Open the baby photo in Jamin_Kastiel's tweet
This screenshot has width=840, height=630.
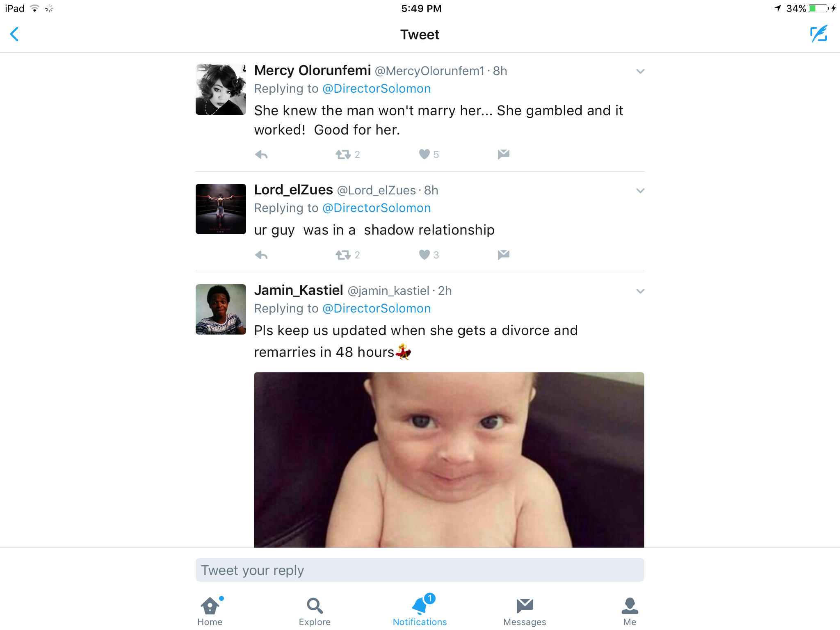449,459
